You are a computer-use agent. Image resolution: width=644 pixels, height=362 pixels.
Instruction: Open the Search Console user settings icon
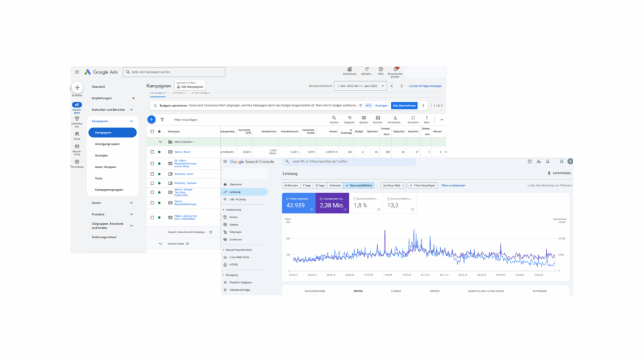click(x=538, y=162)
